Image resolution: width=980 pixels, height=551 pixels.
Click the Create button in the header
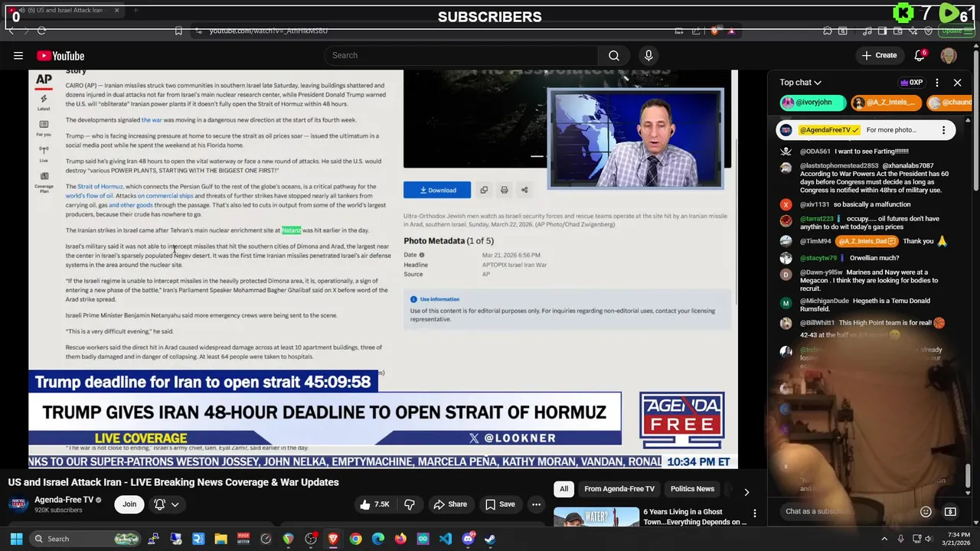tap(879, 55)
